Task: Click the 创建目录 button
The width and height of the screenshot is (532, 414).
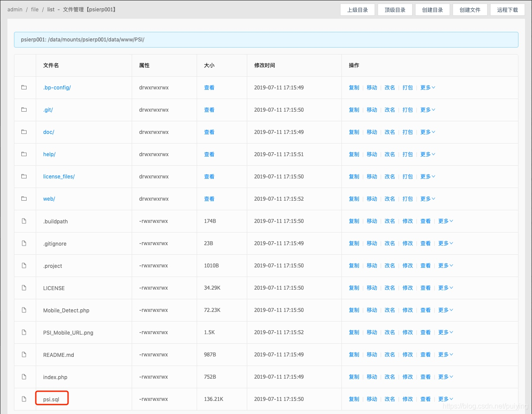Action: 433,10
